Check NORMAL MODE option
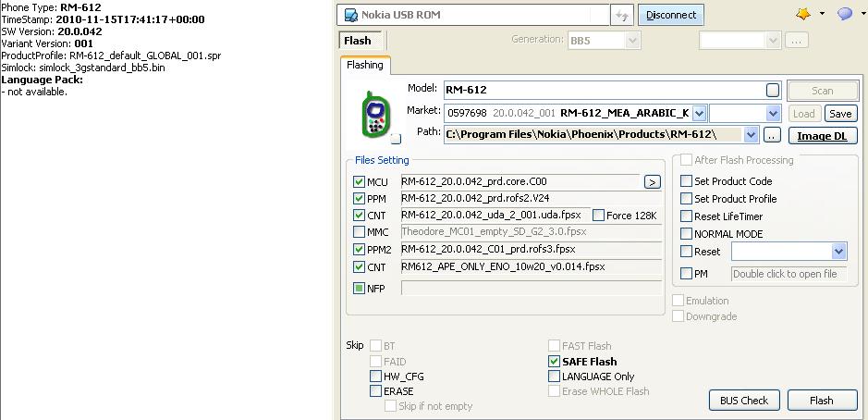Viewport: 868px width, 420px height. 687,234
